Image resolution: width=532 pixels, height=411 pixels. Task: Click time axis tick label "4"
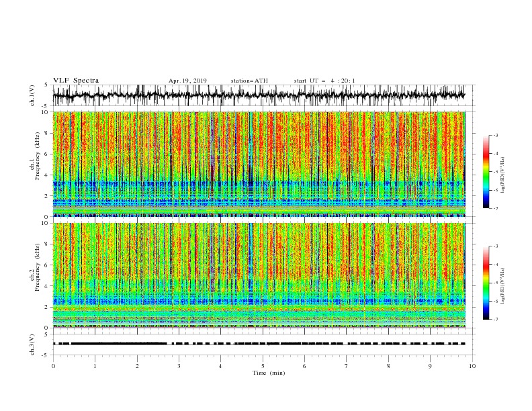pos(221,366)
